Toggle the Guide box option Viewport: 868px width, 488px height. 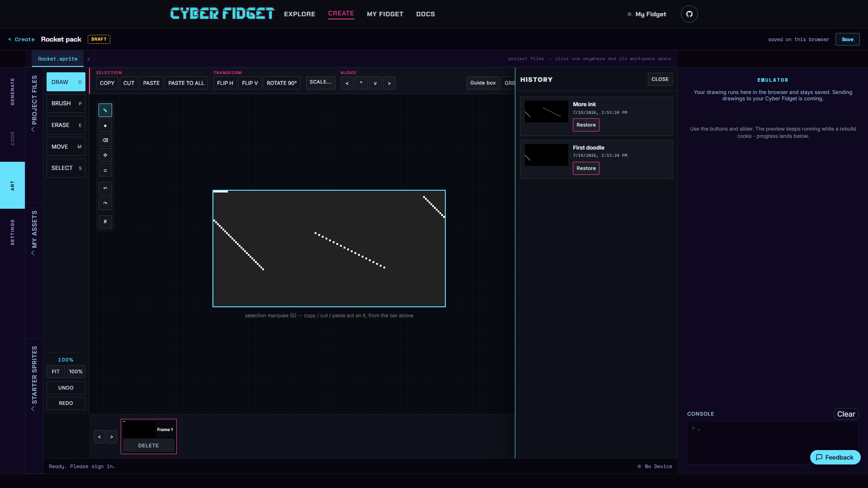pos(483,83)
